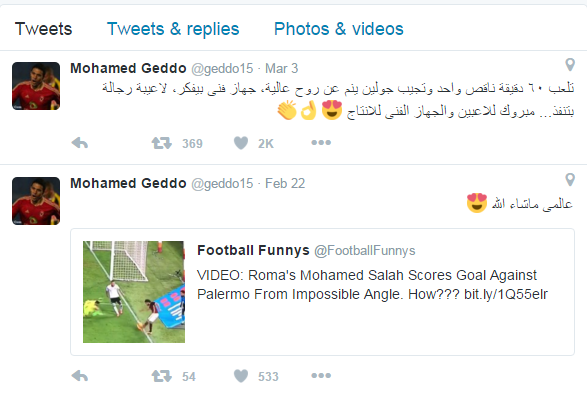
Task: Switch to the Tweets tab
Action: pos(43,29)
